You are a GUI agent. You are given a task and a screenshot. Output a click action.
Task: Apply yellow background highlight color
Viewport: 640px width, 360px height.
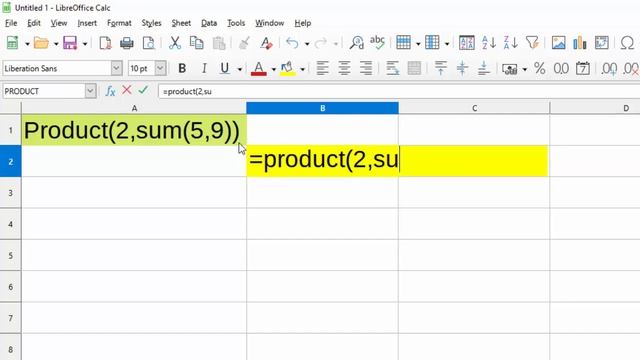[x=288, y=69]
